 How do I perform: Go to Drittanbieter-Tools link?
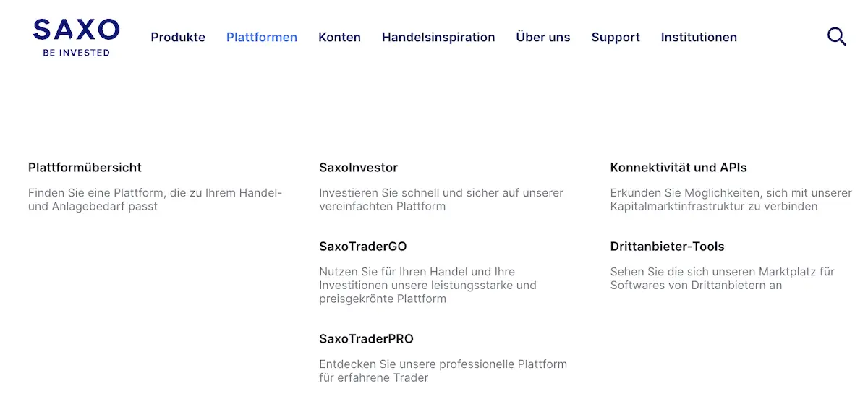click(667, 246)
